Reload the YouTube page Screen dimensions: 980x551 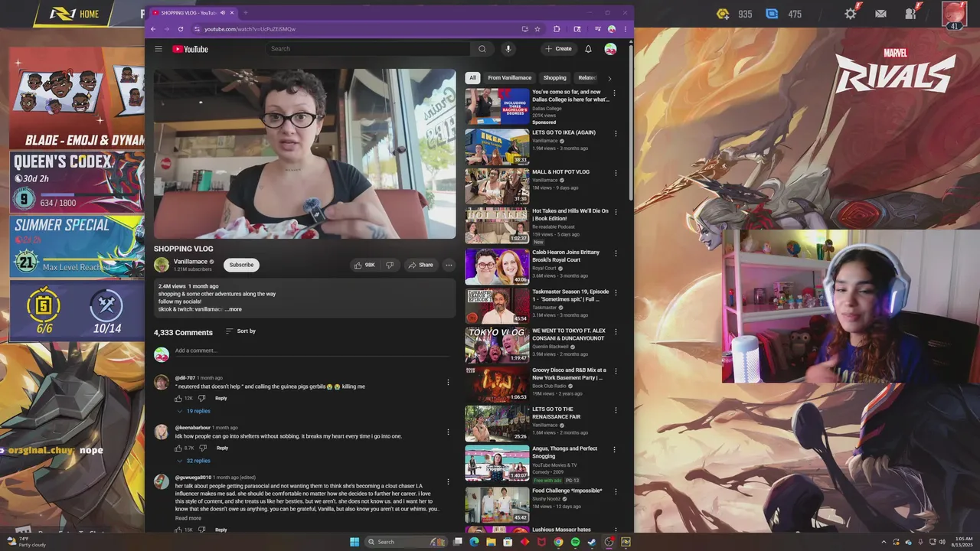(x=181, y=29)
